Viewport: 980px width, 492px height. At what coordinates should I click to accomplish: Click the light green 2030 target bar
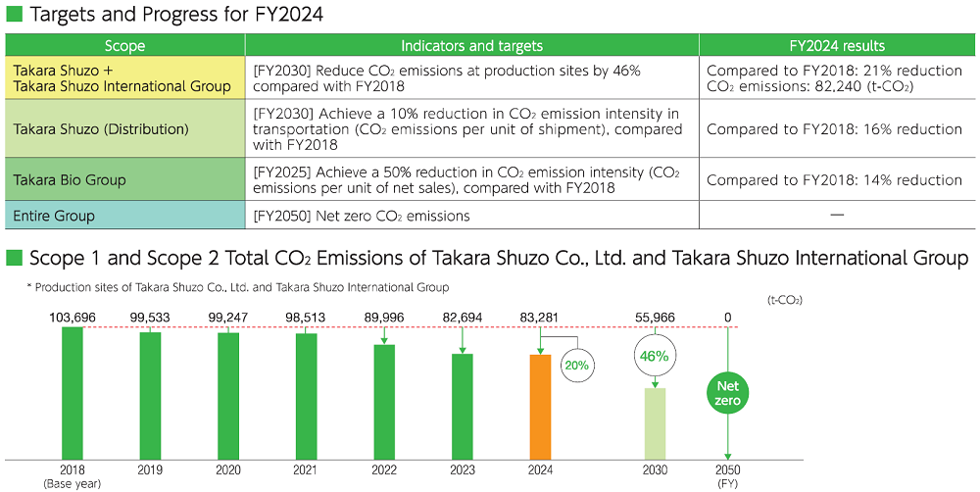[655, 422]
